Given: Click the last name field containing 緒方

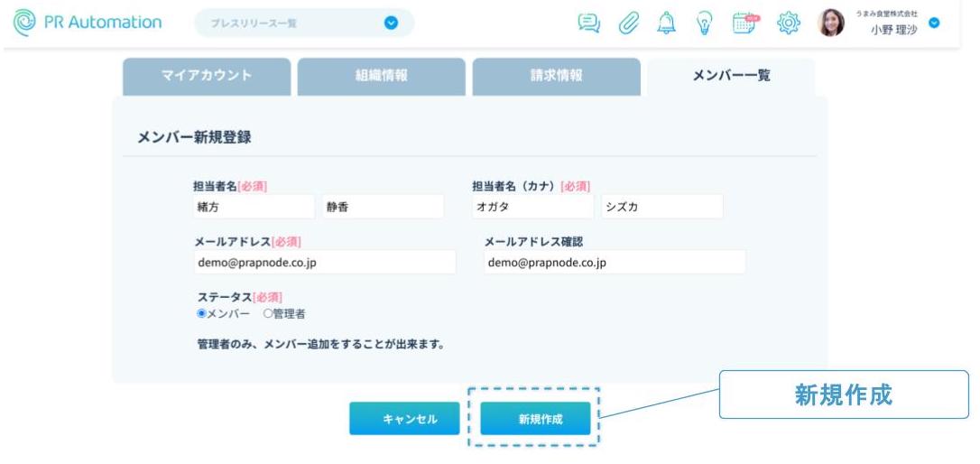Looking at the screenshot, I should click(254, 207).
